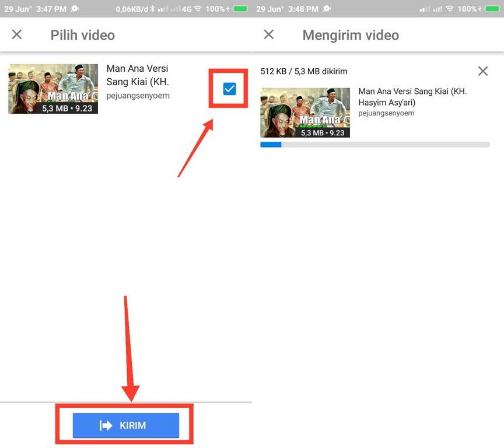Tap pejuangsenyoem channel name in Mengirim video
Viewport: 504px width, 448px height.
tap(386, 113)
